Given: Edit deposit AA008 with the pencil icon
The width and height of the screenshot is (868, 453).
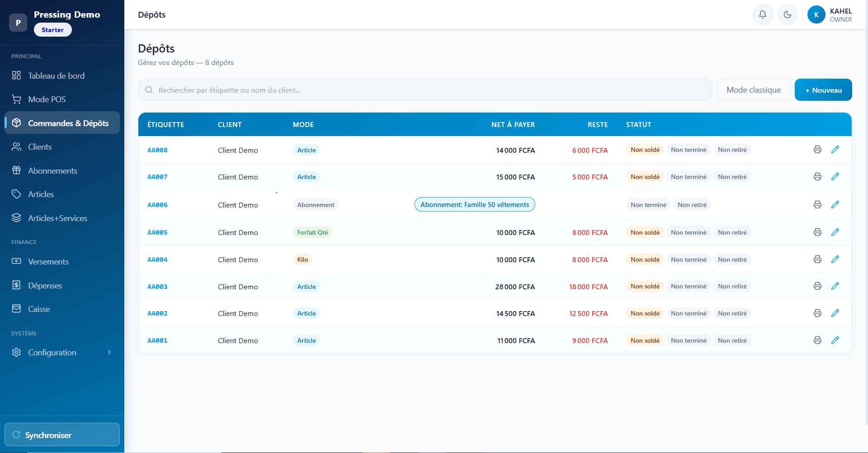Looking at the screenshot, I should tap(835, 150).
